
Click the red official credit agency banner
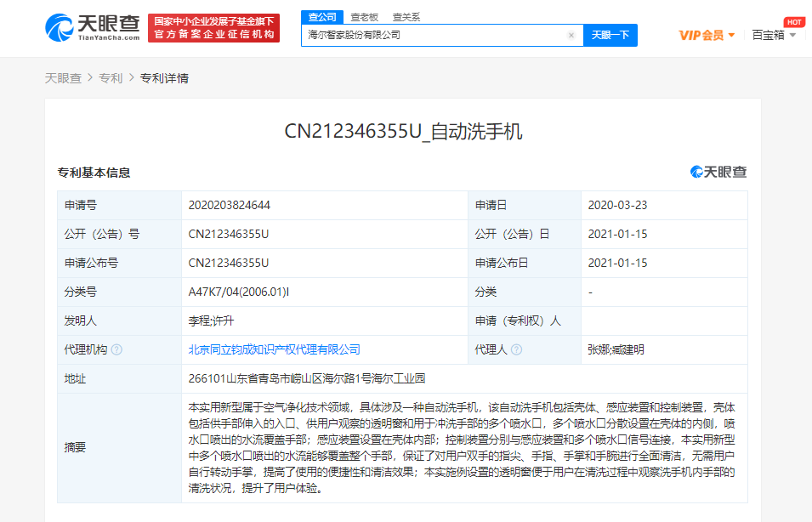[213, 28]
